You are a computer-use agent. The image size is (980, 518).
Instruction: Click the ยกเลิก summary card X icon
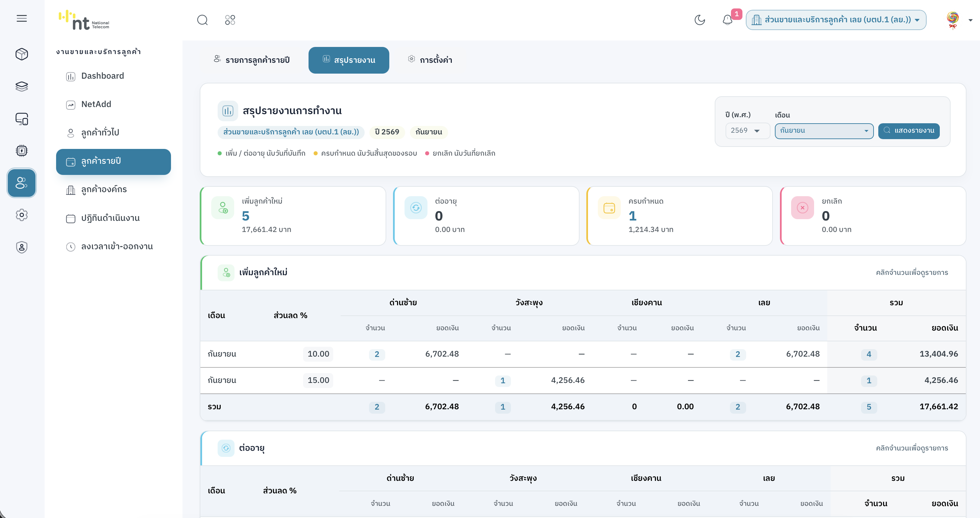point(802,208)
